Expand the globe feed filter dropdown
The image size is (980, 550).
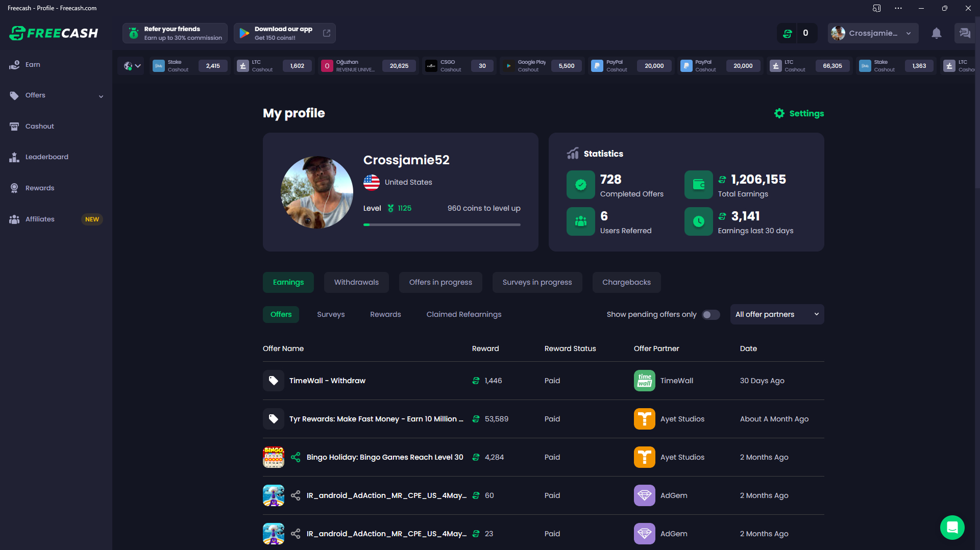(132, 66)
